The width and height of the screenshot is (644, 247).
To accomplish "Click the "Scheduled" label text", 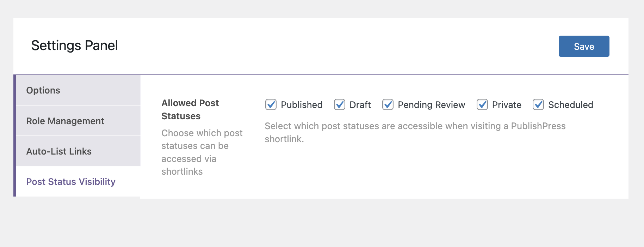I will point(571,105).
